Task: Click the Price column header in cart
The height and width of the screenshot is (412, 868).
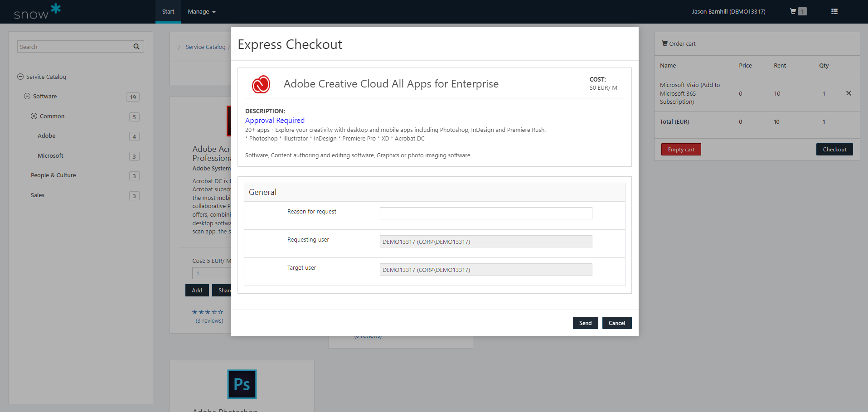Action: (745, 65)
